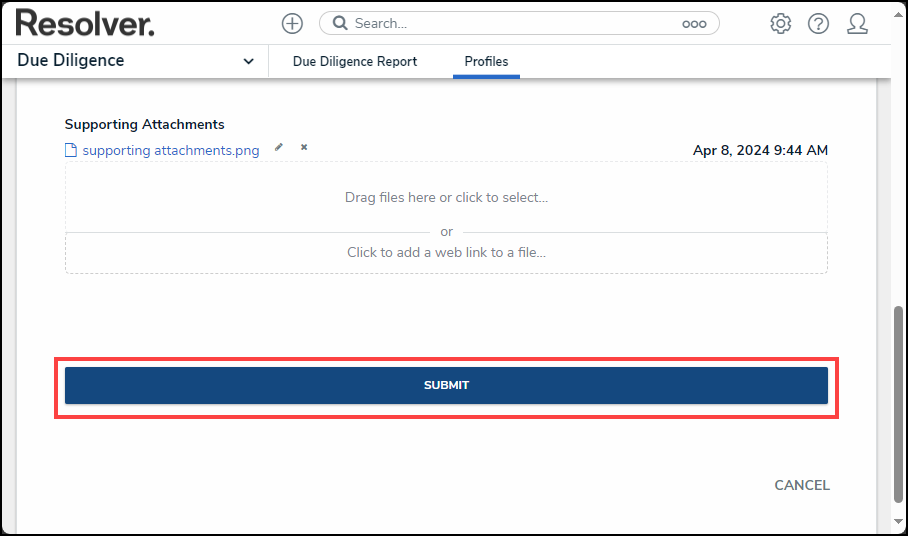Click the vertical scrollbar thumb
The height and width of the screenshot is (536, 908).
898,405
